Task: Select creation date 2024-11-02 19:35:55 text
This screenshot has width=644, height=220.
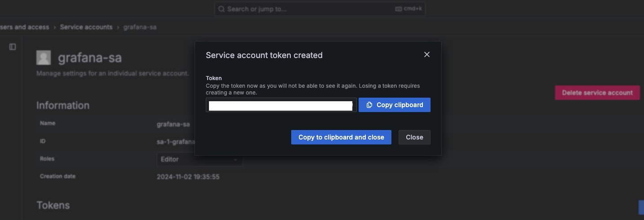Action: 188,177
